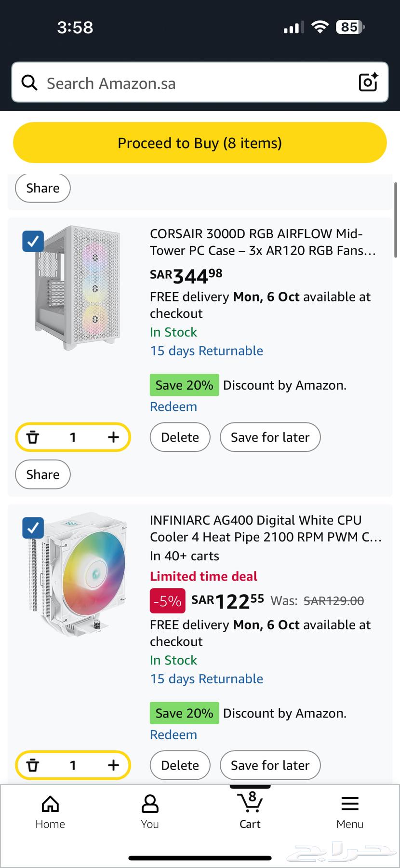Tap the search magnifier icon

pos(29,82)
